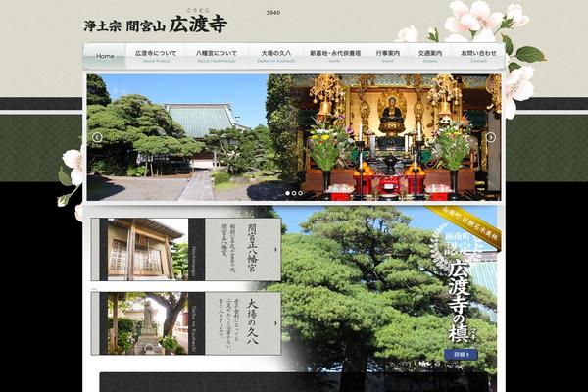Click the arrow chevron on 大場の久八 card

point(275,323)
